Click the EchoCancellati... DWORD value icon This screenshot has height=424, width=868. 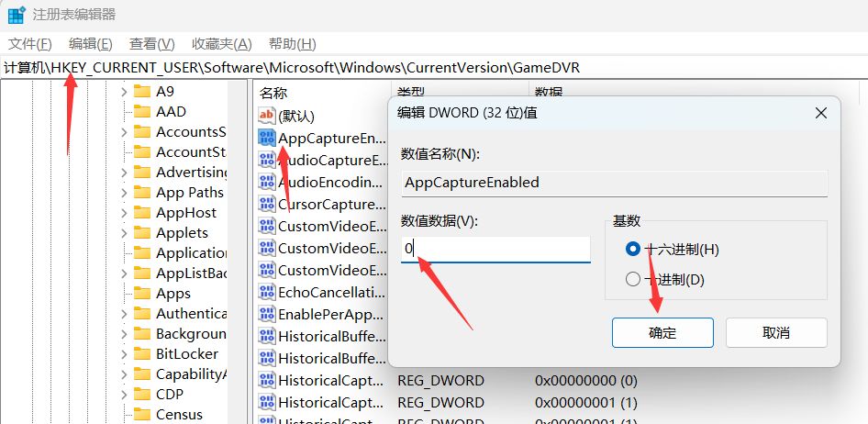pyautogui.click(x=267, y=292)
